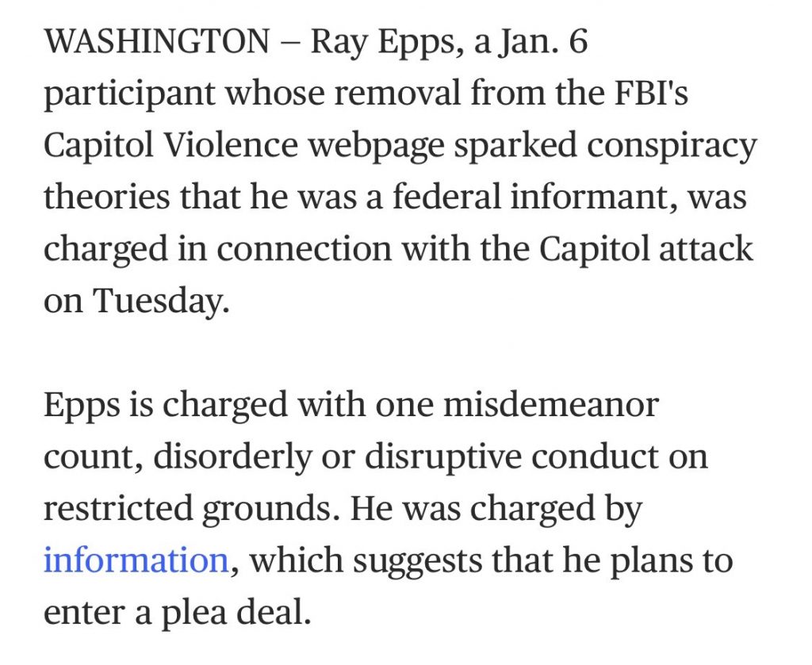This screenshot has width=812, height=665.
Task: Click the phrase "restricted grounds"
Action: (x=193, y=509)
